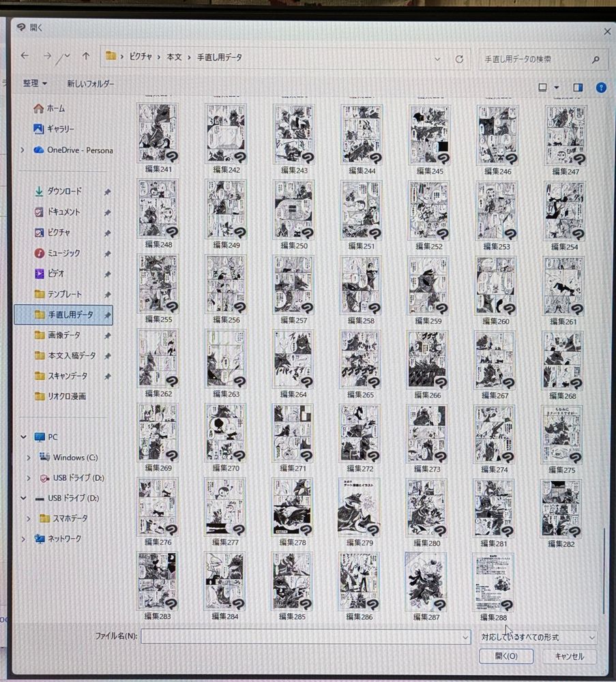Click the 新しいフォルダー button

click(90, 84)
